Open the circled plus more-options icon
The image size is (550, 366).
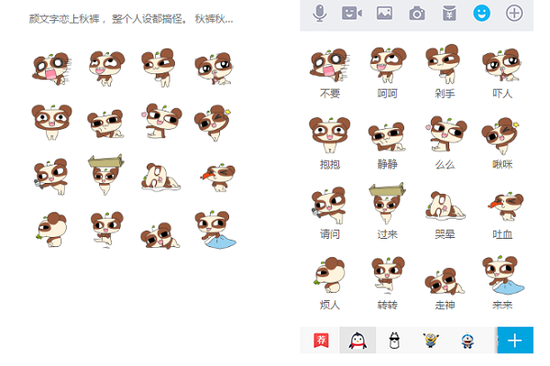[x=514, y=13]
